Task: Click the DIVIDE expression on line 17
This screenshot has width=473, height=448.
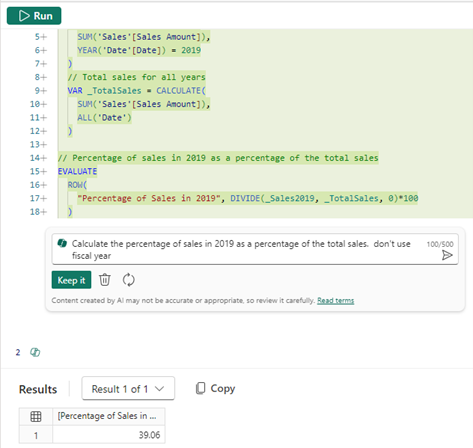Action: click(324, 198)
